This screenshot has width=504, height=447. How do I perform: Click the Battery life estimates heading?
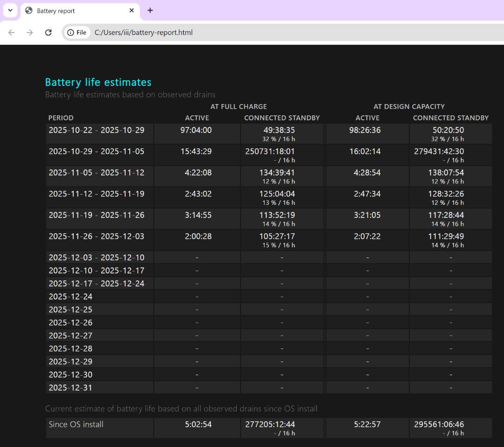(x=98, y=82)
